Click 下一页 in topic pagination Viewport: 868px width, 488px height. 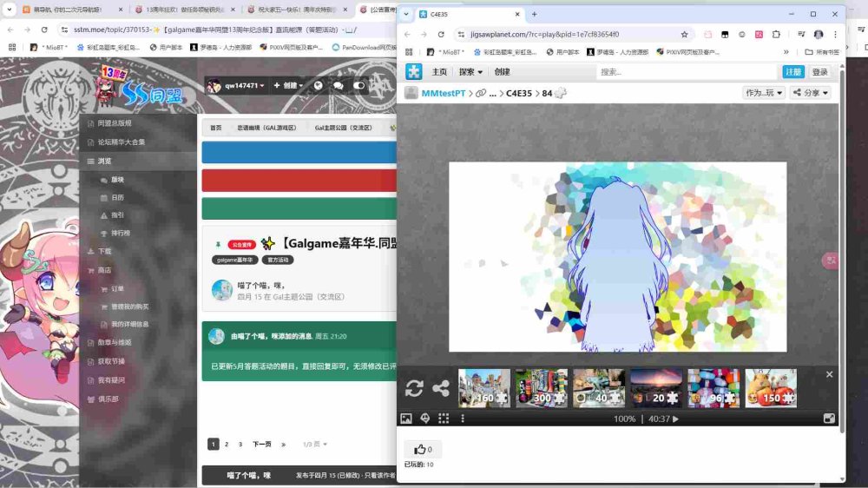coord(262,445)
